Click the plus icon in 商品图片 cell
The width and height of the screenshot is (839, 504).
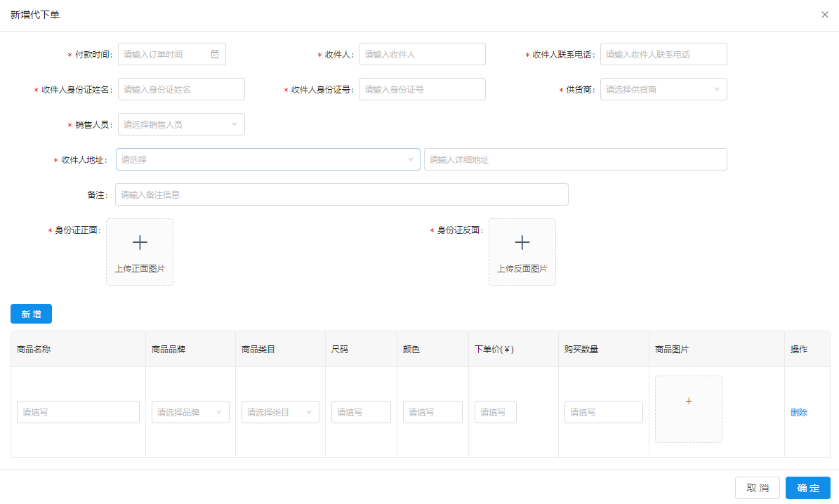pos(689,401)
